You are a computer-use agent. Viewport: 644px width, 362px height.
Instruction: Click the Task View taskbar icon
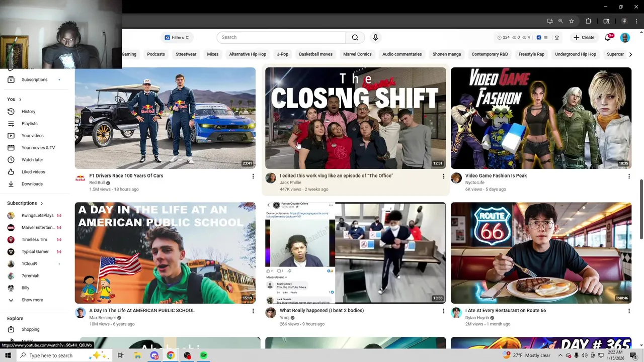pos(121,355)
